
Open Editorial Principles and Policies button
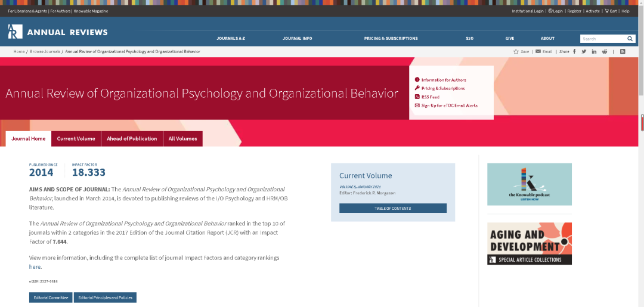pos(105,297)
